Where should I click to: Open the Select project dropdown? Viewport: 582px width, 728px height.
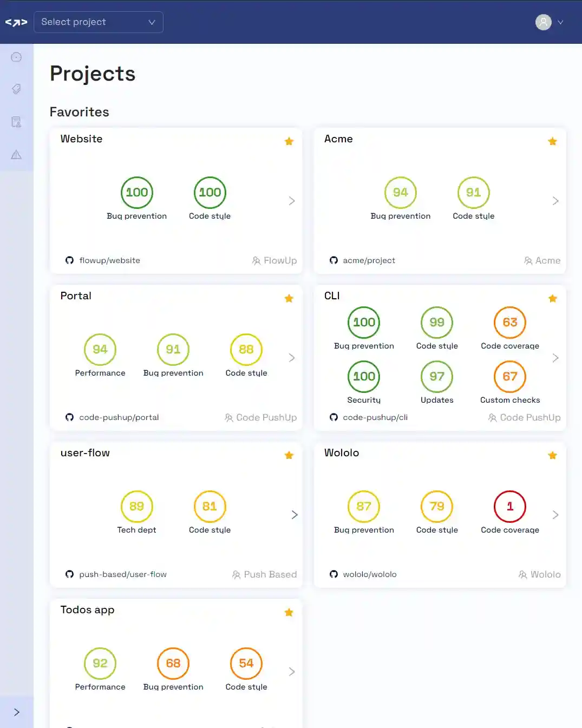(x=98, y=22)
